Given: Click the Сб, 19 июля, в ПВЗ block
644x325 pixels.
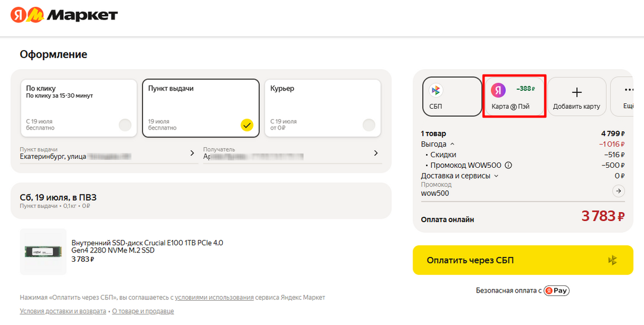Looking at the screenshot, I should click(x=201, y=200).
